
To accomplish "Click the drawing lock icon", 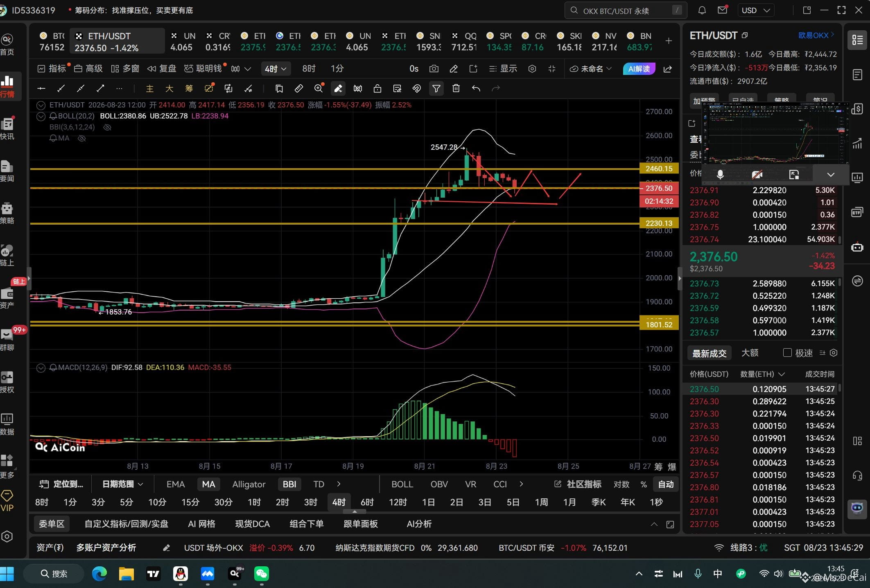I will tap(377, 88).
